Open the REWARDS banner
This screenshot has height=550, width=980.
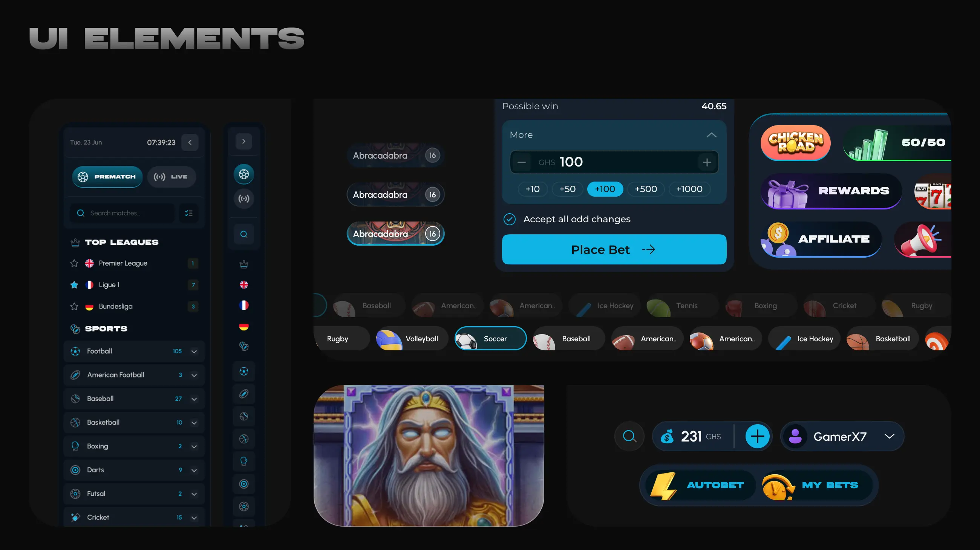(x=831, y=191)
